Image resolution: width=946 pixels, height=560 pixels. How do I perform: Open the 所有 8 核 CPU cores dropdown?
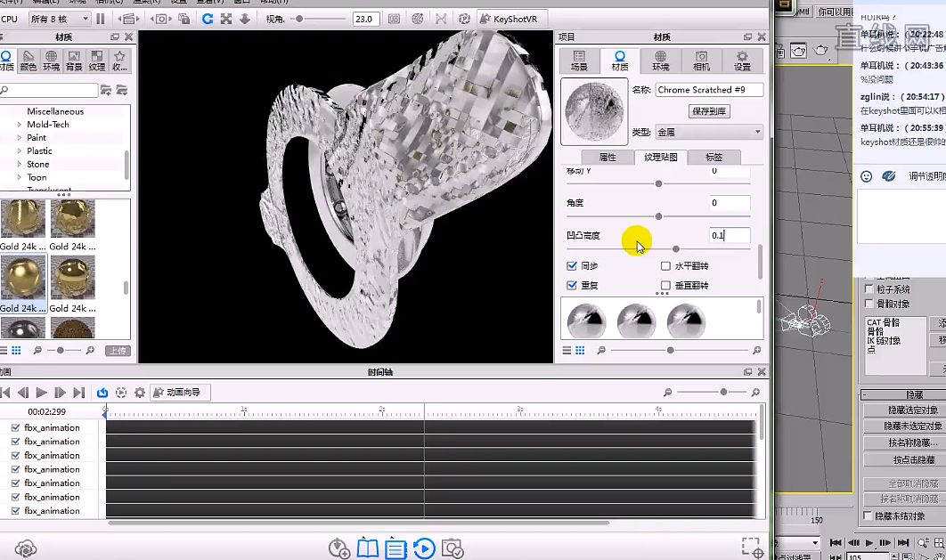point(60,19)
